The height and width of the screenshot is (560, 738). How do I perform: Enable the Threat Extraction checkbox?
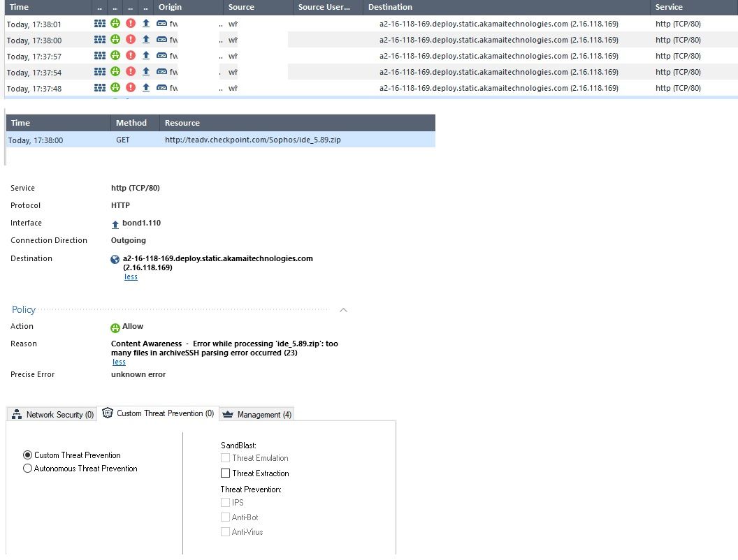(x=225, y=473)
